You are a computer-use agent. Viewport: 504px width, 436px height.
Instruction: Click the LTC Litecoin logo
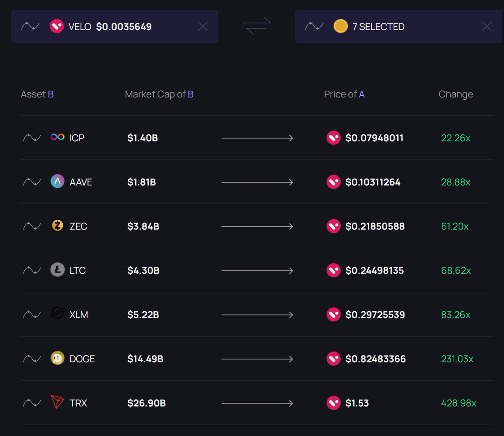(58, 270)
